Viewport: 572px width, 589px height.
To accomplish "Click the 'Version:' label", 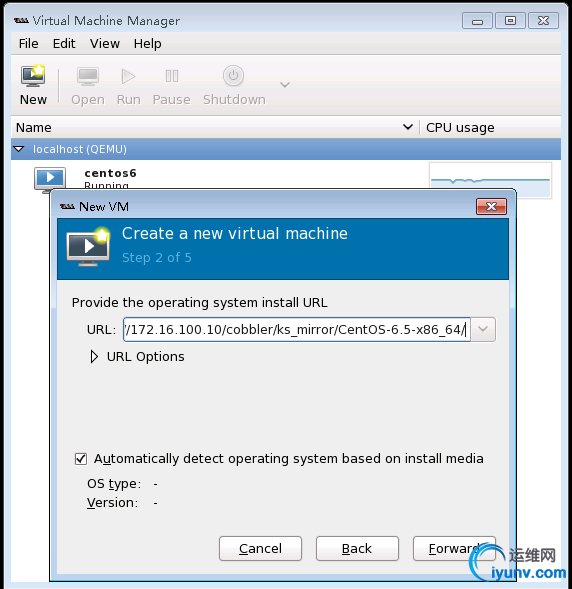I will coord(112,503).
